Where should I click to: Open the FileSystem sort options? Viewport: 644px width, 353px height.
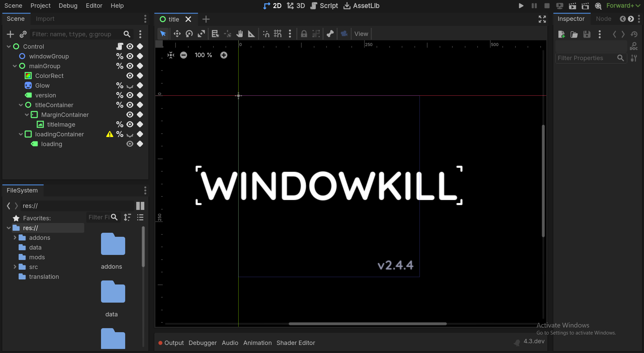coord(127,217)
